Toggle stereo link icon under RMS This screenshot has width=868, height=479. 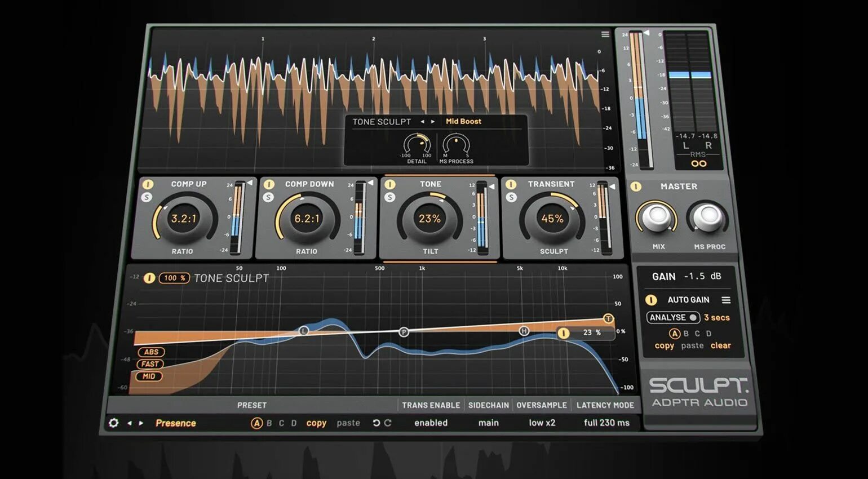699,163
